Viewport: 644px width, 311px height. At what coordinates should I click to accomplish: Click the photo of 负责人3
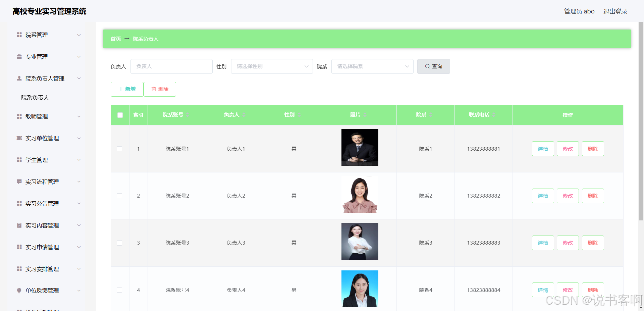click(360, 242)
